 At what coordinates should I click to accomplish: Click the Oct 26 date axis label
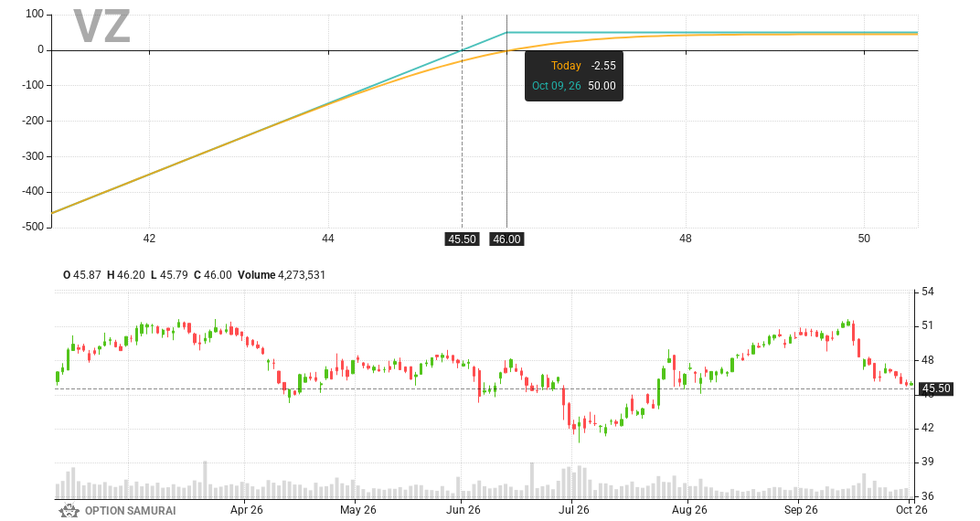911,510
